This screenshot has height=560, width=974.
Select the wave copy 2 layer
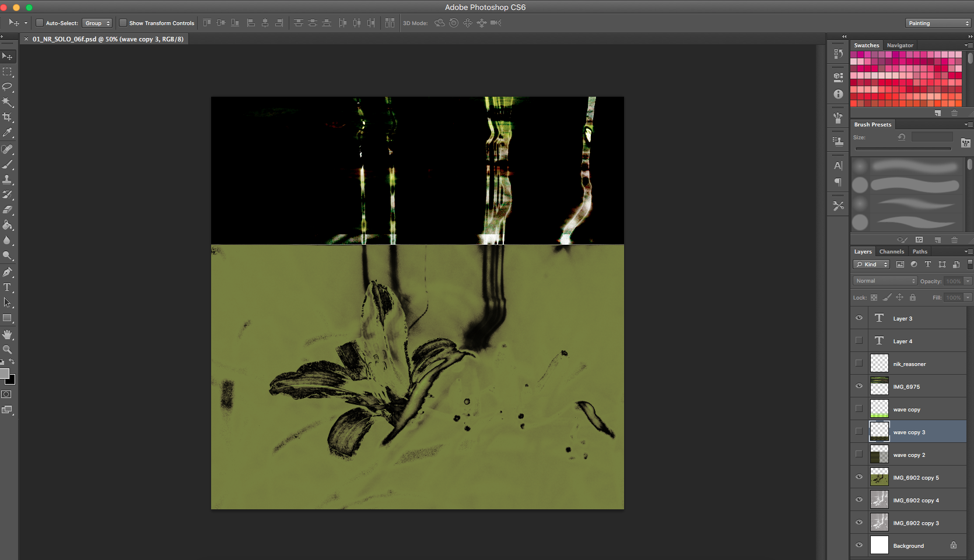click(908, 455)
